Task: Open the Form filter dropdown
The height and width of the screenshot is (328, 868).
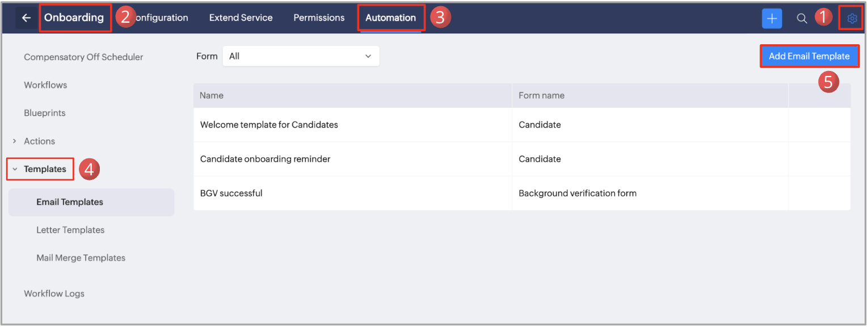Action: pos(301,56)
